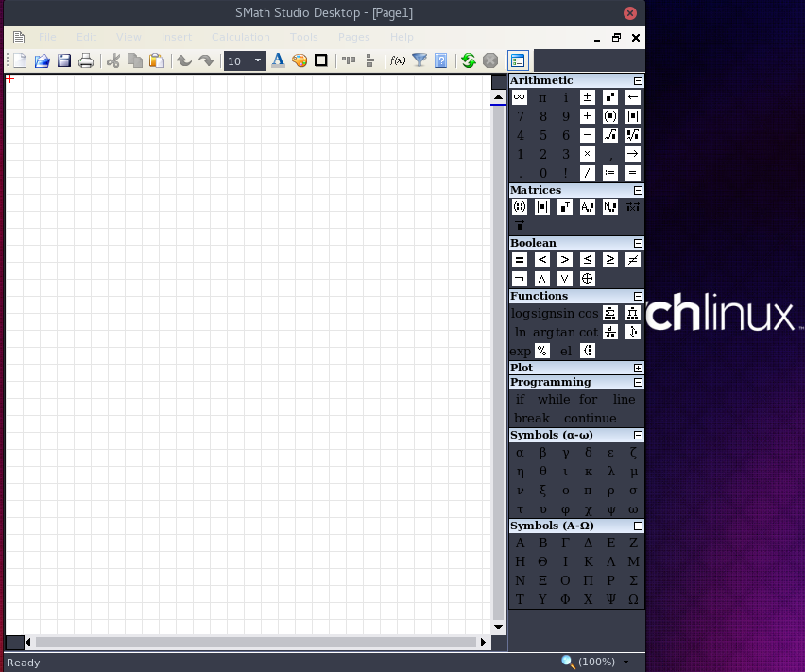Insert an if statement from Programming
Screen dimensions: 805x672
[x=520, y=399]
